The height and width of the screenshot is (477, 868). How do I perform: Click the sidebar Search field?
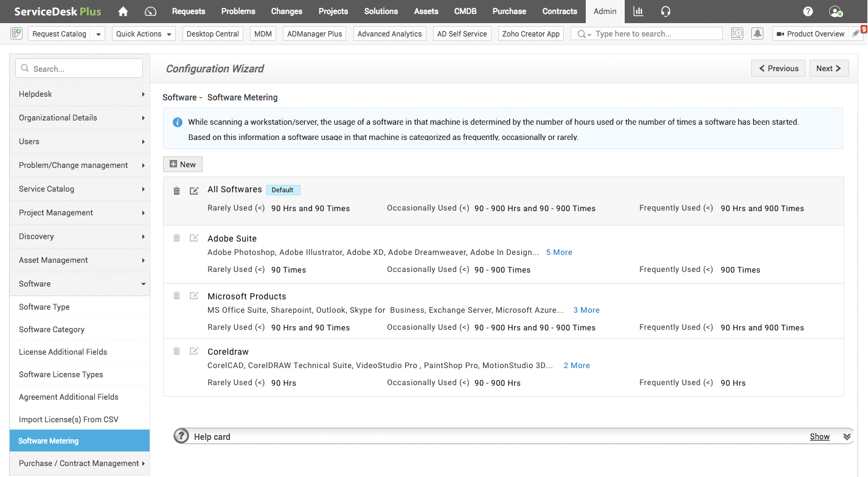[x=79, y=69]
